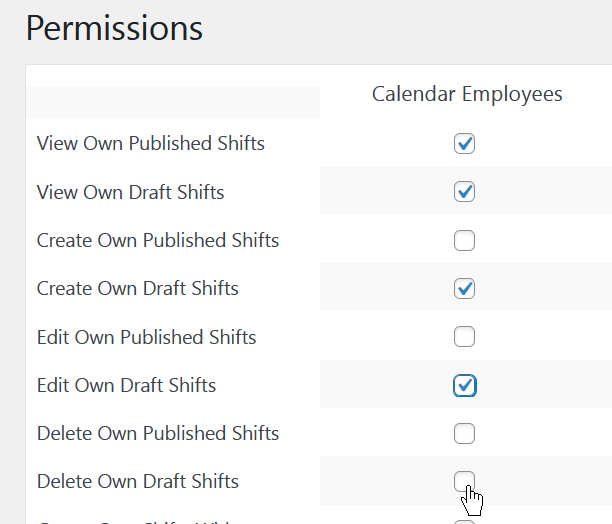
Task: Click the 'View Own Published Shifts' row label
Action: point(151,143)
